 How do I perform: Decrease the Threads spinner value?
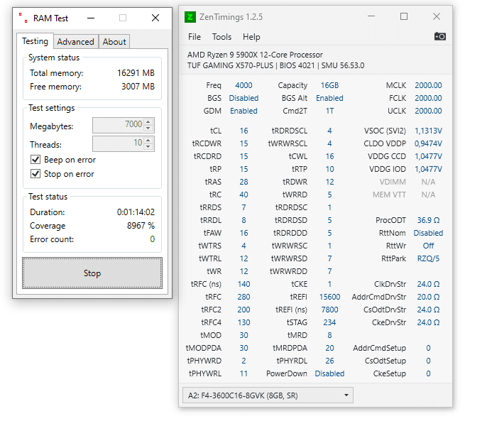click(x=148, y=147)
